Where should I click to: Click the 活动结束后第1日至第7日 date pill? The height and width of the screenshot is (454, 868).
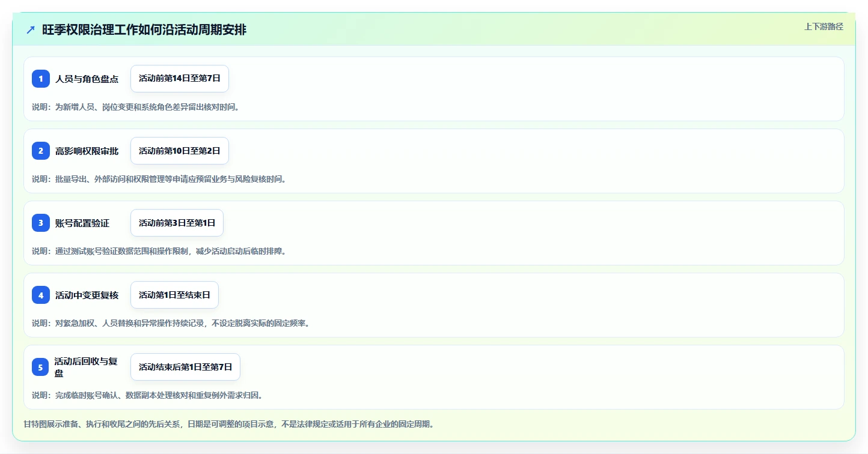(185, 367)
